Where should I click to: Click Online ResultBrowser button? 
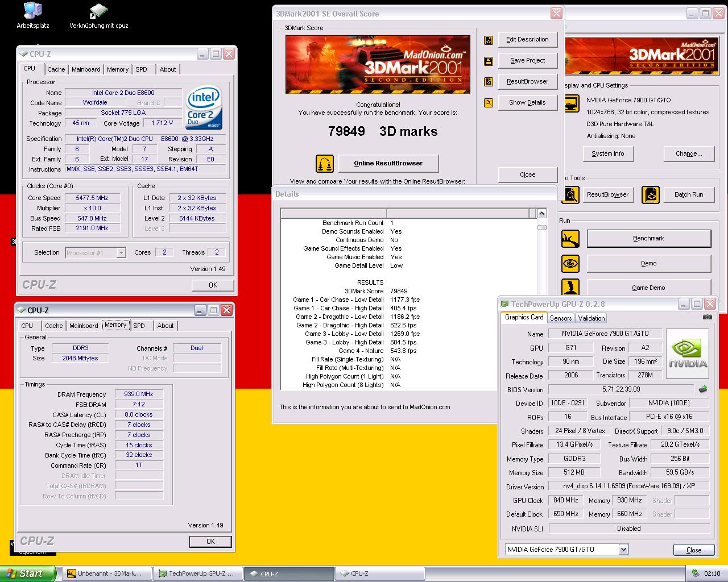click(388, 164)
